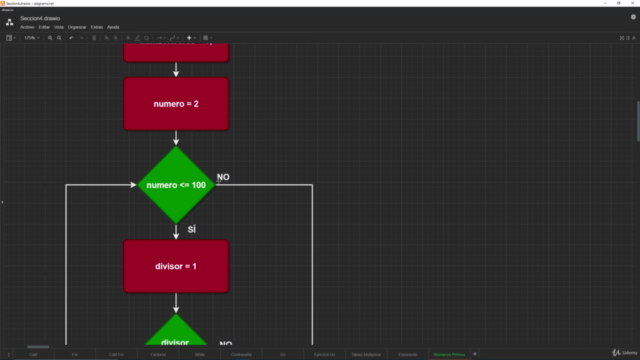Toggle the format panel icon
This screenshot has height=360, width=640.
628,38
